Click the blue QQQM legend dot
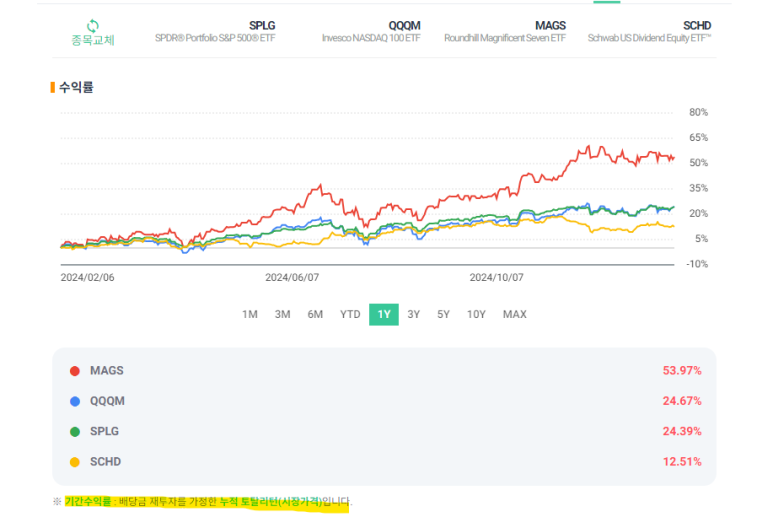This screenshot has height=528, width=773. (x=75, y=402)
